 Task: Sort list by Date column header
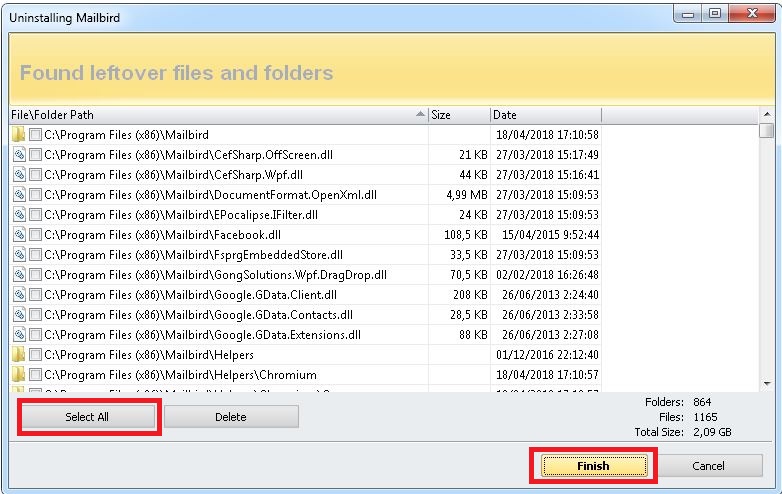[x=546, y=115]
